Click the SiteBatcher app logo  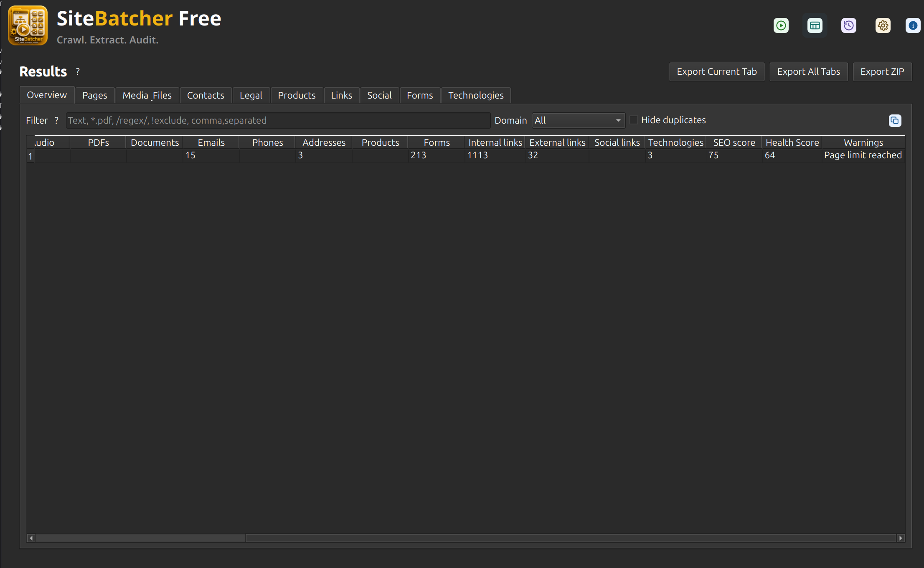28,25
